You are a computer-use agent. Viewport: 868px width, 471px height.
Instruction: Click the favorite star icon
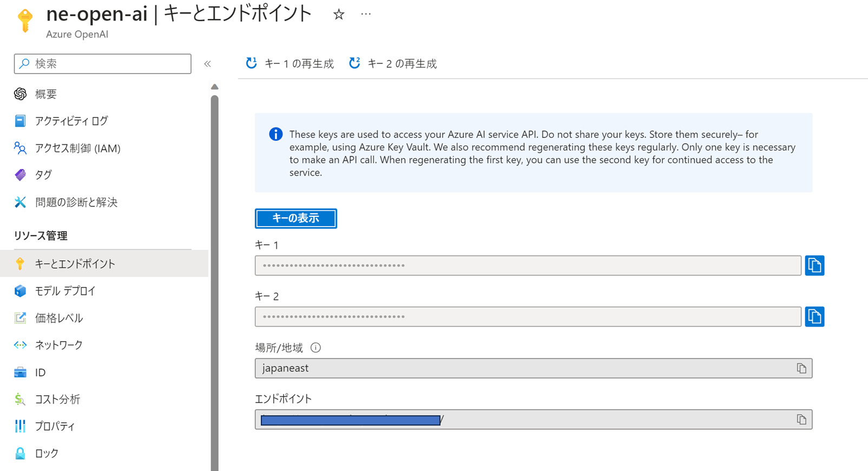tap(339, 15)
